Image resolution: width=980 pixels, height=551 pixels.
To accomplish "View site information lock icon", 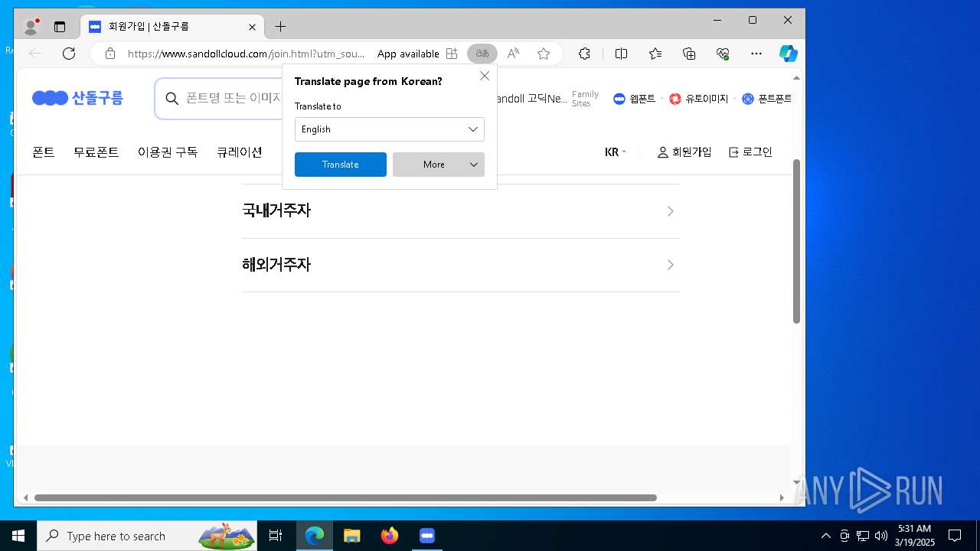I will (x=110, y=54).
